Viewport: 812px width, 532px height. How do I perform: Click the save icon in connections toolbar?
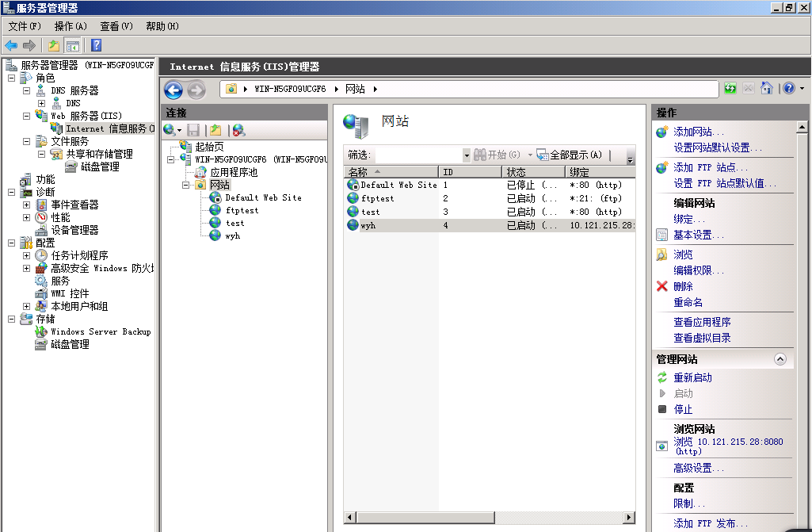(193, 129)
